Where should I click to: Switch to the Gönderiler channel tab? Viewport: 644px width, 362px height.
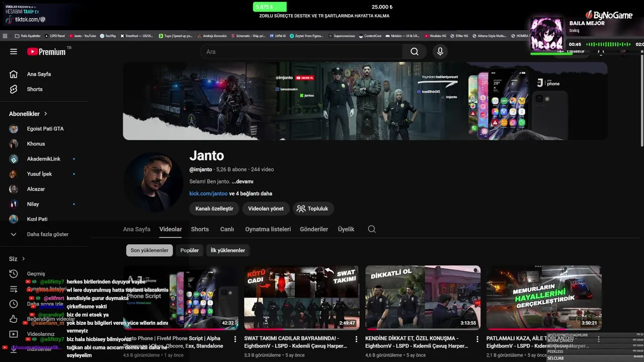tap(314, 229)
